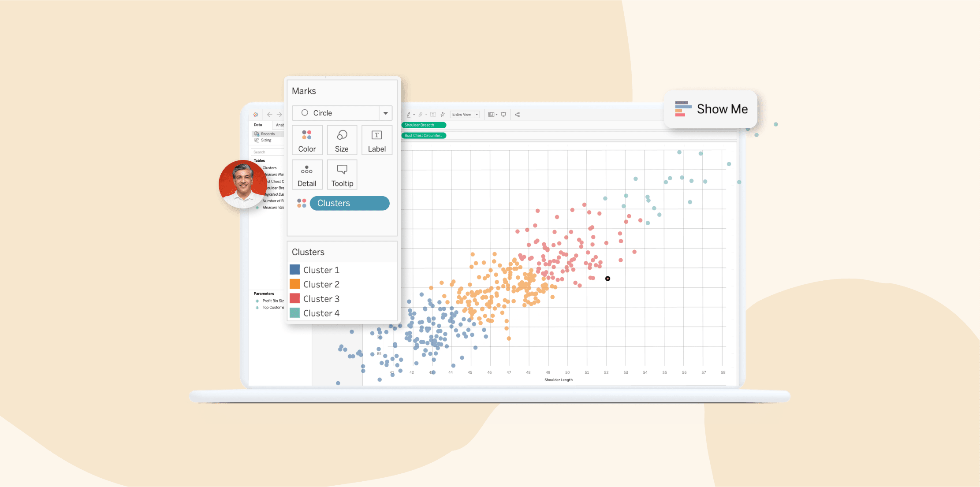Viewport: 980px width, 487px height.
Task: Open the Size marks card
Action: (342, 140)
